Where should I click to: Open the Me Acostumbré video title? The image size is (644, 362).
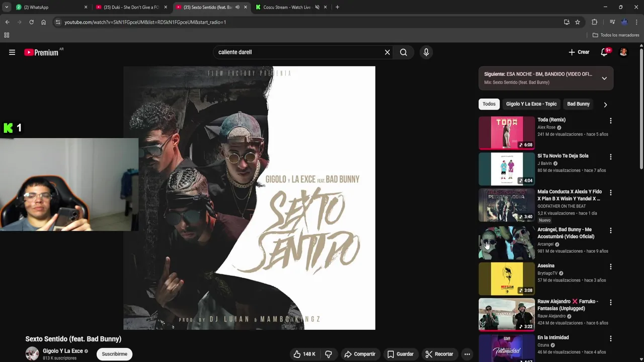pos(566,233)
